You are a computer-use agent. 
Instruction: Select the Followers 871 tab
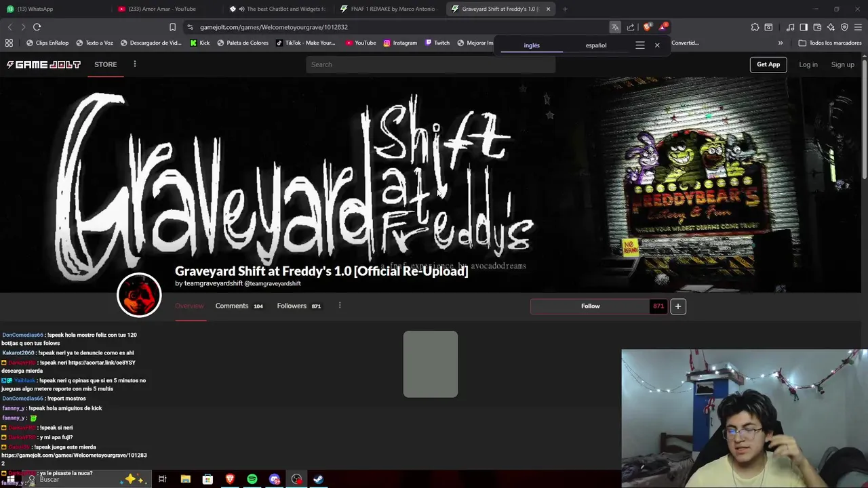pyautogui.click(x=299, y=306)
